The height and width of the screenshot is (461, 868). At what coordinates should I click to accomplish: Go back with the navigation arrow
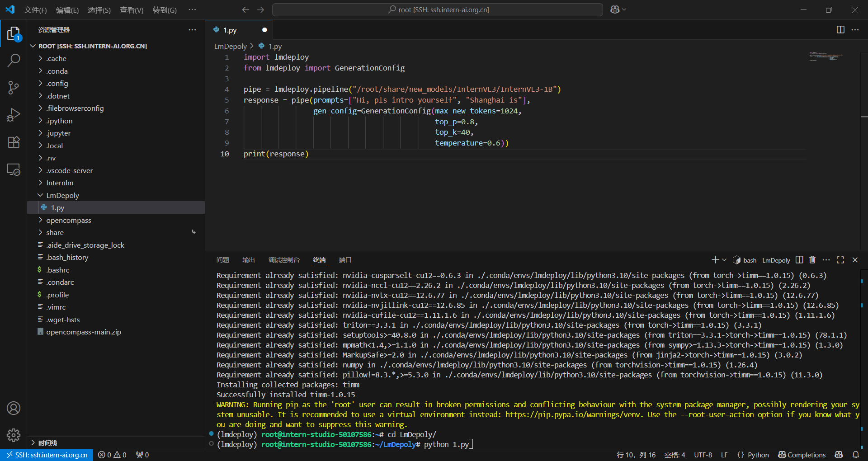click(245, 9)
